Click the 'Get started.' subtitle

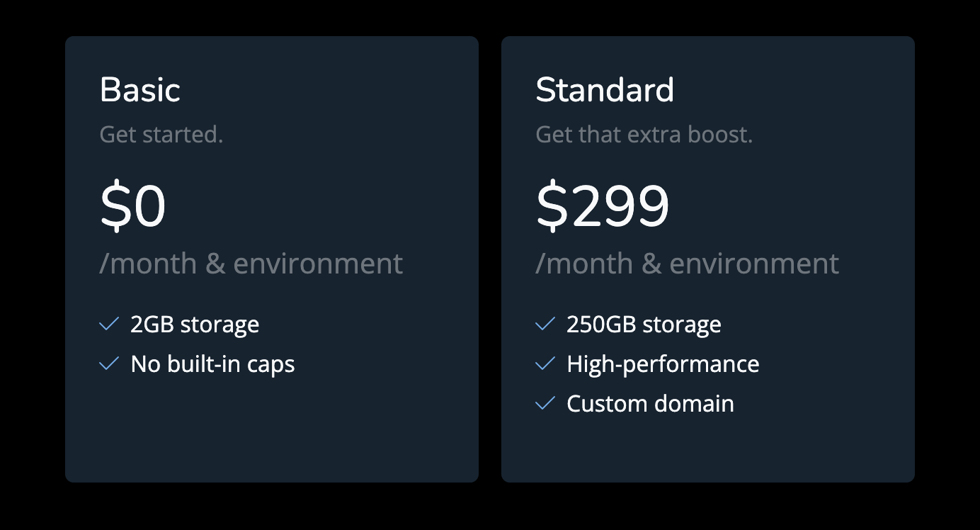click(x=161, y=134)
